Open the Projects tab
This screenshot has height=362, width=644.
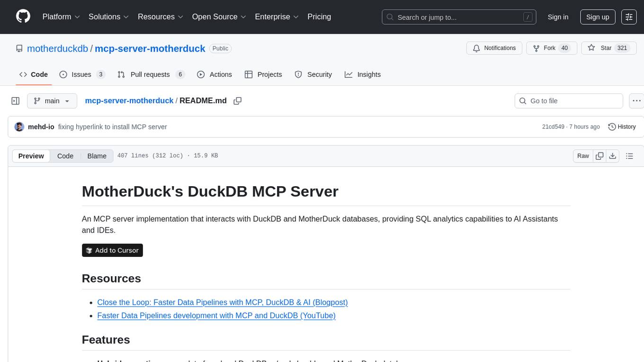pos(263,74)
